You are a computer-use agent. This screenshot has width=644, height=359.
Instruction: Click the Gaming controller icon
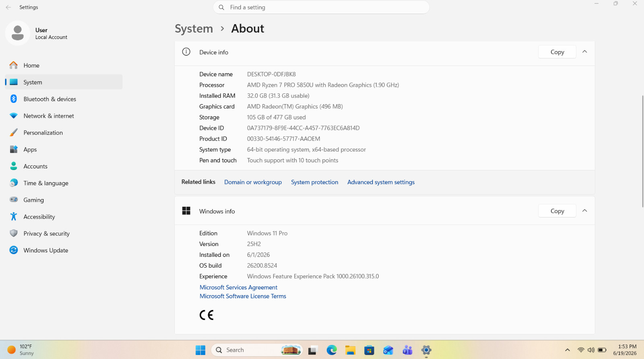click(14, 200)
